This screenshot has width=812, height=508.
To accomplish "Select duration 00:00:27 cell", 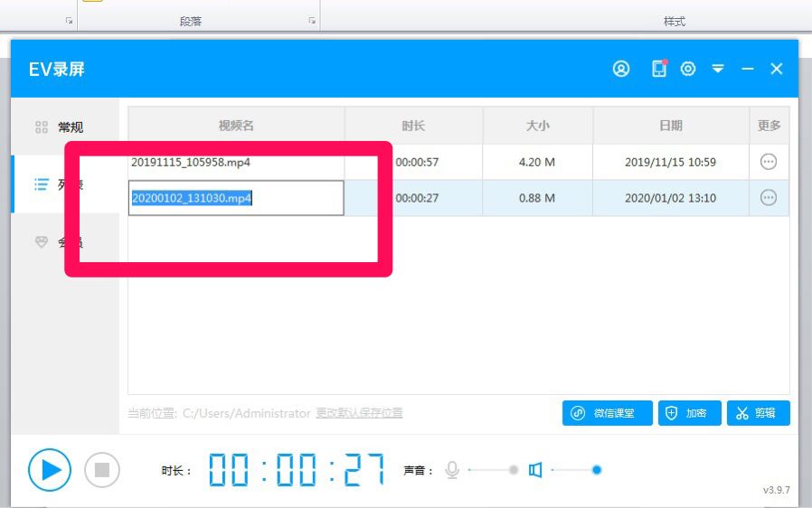I will [417, 198].
